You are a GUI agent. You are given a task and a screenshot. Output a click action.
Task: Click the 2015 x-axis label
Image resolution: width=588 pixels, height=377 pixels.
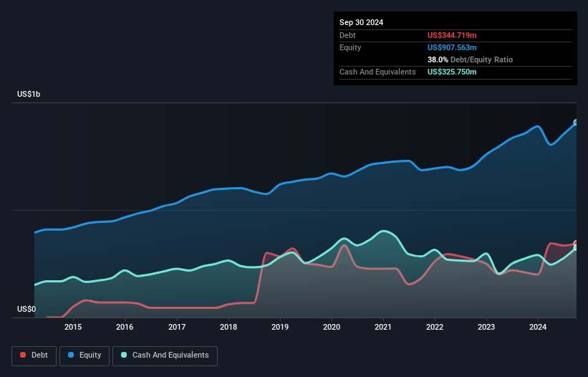[73, 327]
